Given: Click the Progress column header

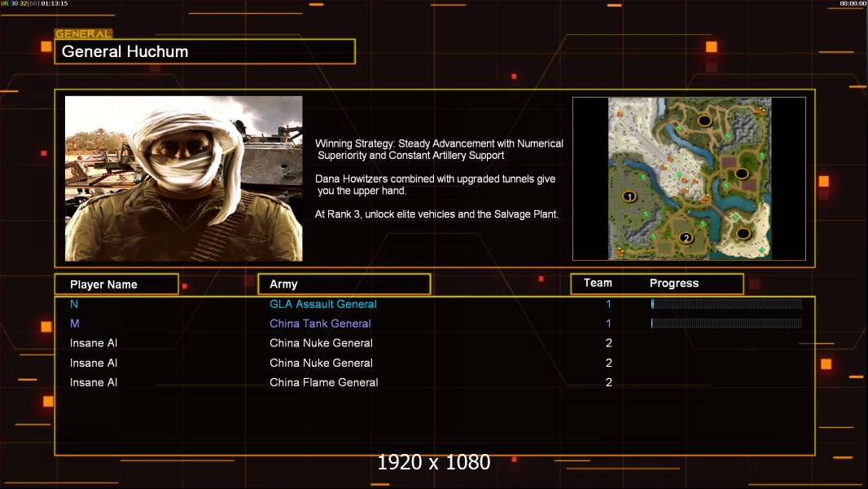Looking at the screenshot, I should coord(674,283).
